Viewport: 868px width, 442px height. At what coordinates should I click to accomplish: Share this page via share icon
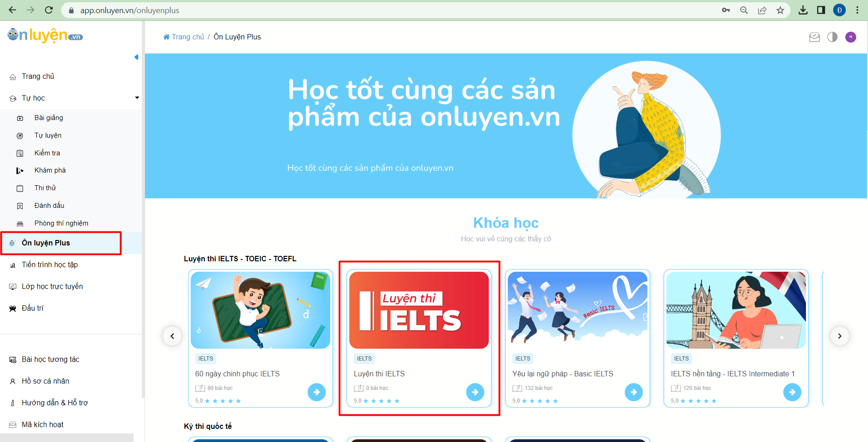[762, 10]
